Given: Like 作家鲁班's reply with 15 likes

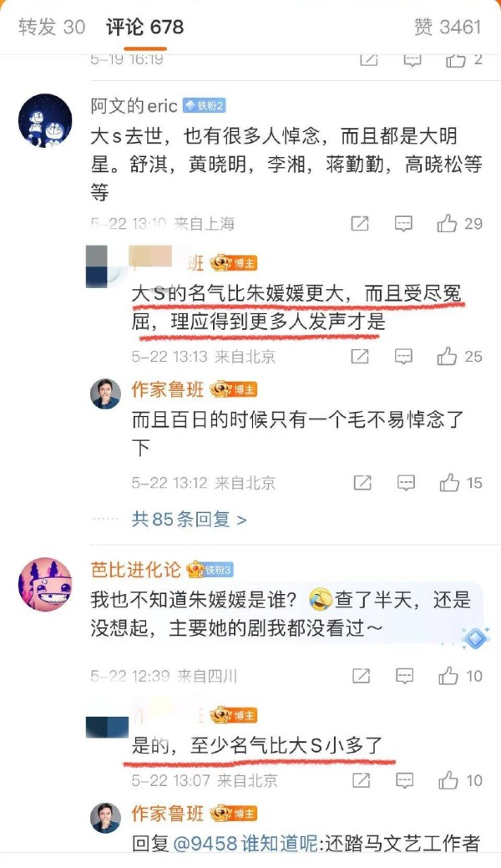Looking at the screenshot, I should pyautogui.click(x=461, y=483).
